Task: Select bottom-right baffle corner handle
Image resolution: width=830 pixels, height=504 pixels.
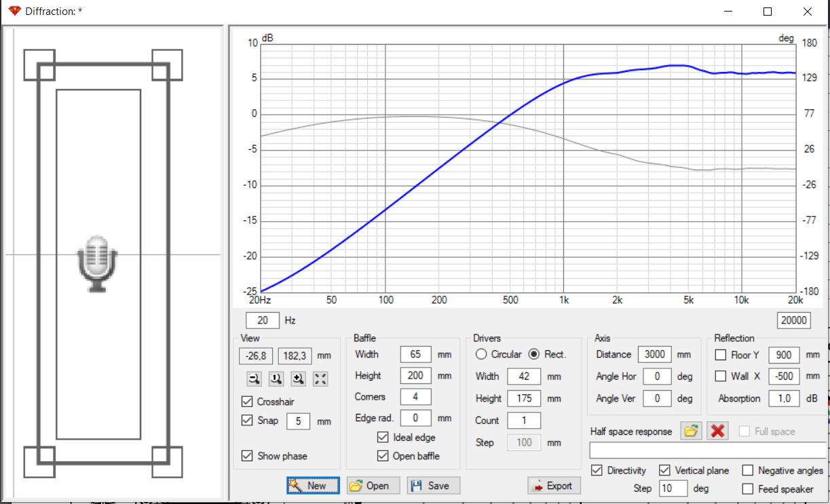Action: [167, 462]
